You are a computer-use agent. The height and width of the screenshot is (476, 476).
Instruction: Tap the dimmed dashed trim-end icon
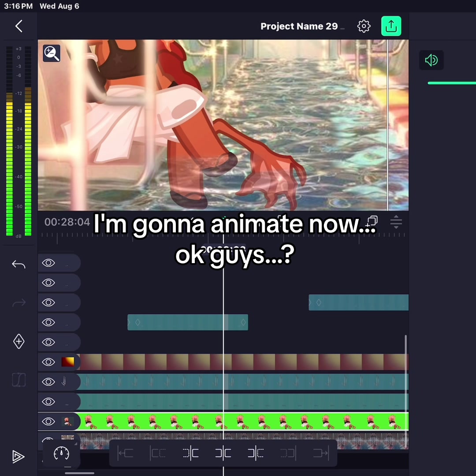[x=288, y=453]
